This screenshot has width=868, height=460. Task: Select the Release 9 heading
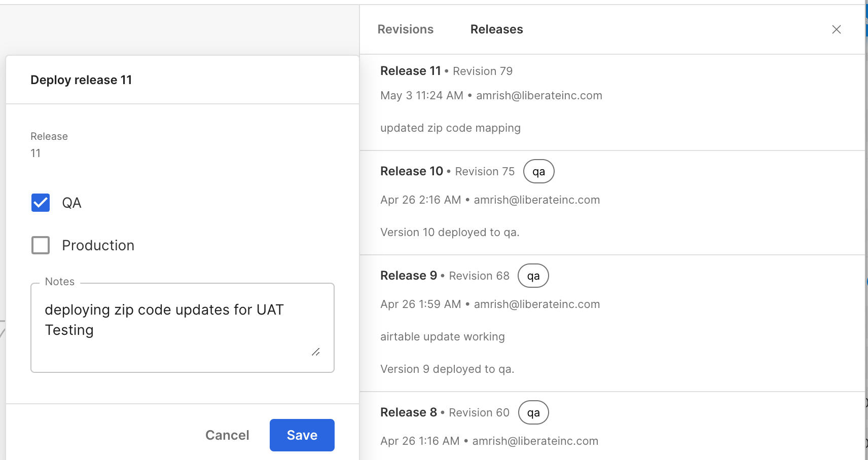pyautogui.click(x=409, y=276)
